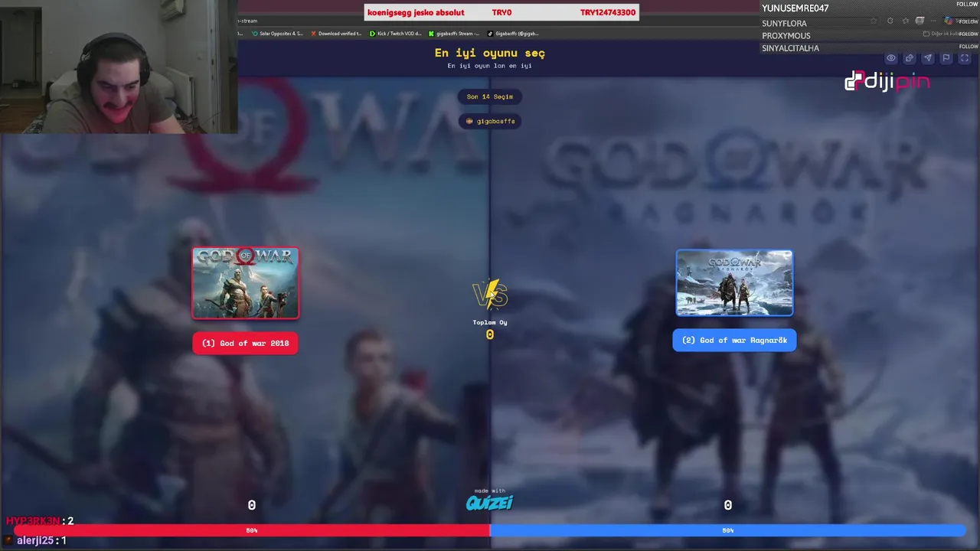The height and width of the screenshot is (551, 980).
Task: Vote for (2) God of war Ragnarök button
Action: [x=734, y=341]
